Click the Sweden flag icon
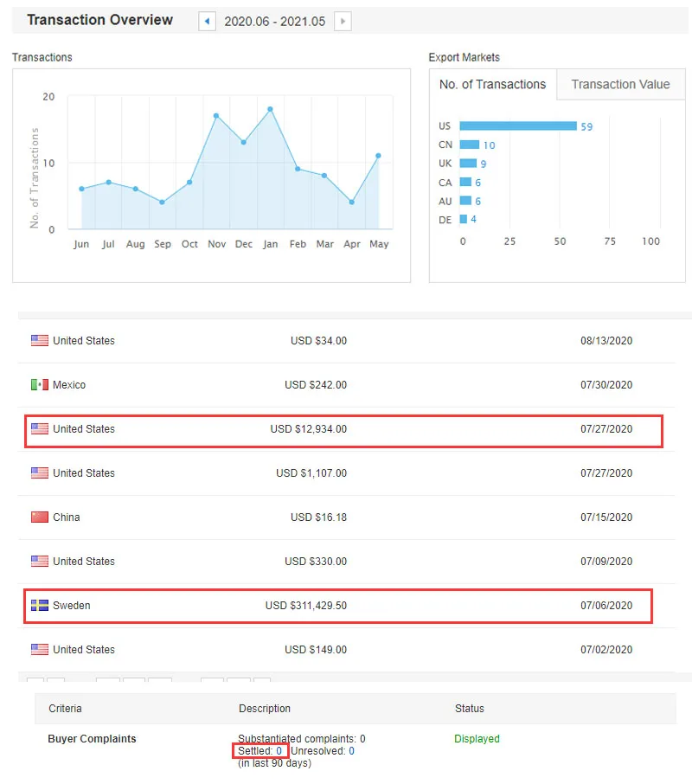 40,606
